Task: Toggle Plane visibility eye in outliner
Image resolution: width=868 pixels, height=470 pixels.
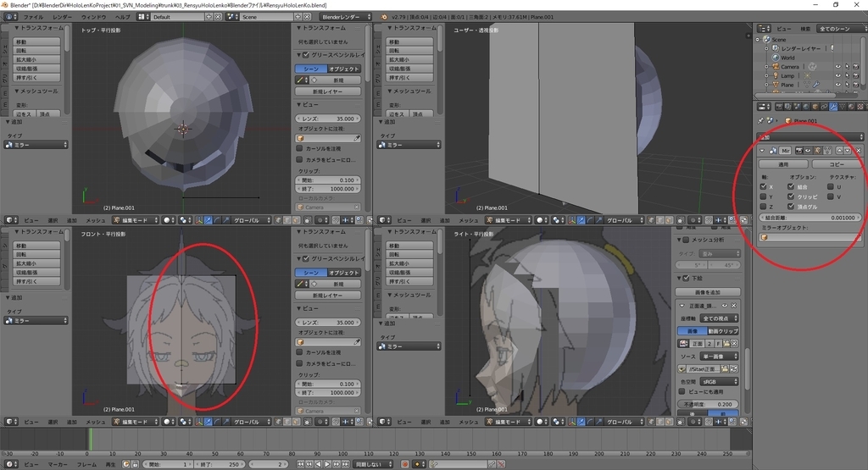Action: pos(837,85)
